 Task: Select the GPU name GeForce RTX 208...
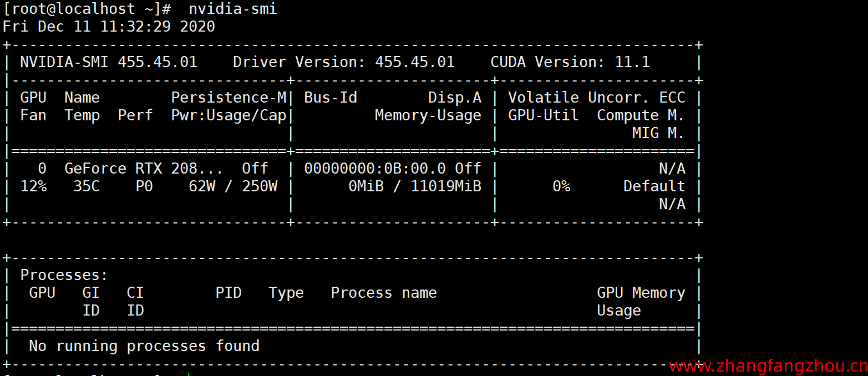click(x=144, y=169)
